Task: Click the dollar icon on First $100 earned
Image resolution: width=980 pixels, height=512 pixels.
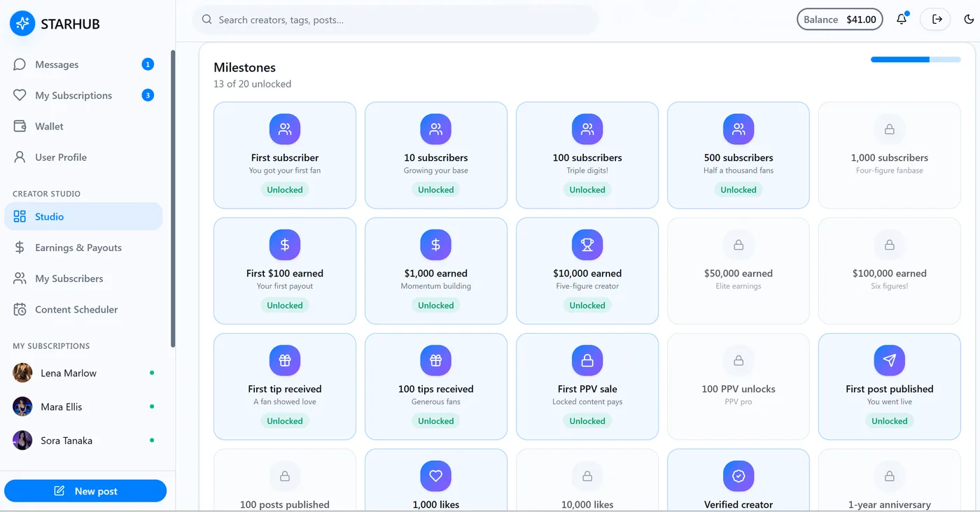Action: tap(285, 245)
